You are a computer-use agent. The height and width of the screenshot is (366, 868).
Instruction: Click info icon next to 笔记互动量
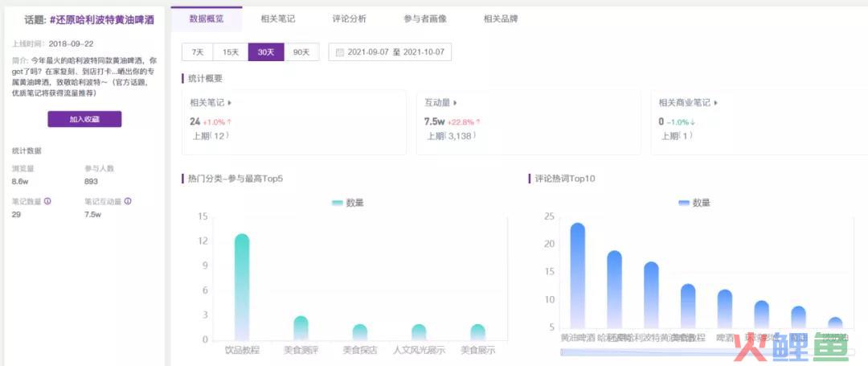pos(128,202)
